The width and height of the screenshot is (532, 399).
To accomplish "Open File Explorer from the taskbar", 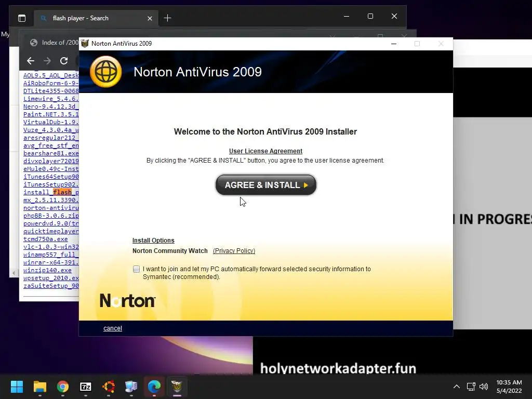I will tap(39, 387).
